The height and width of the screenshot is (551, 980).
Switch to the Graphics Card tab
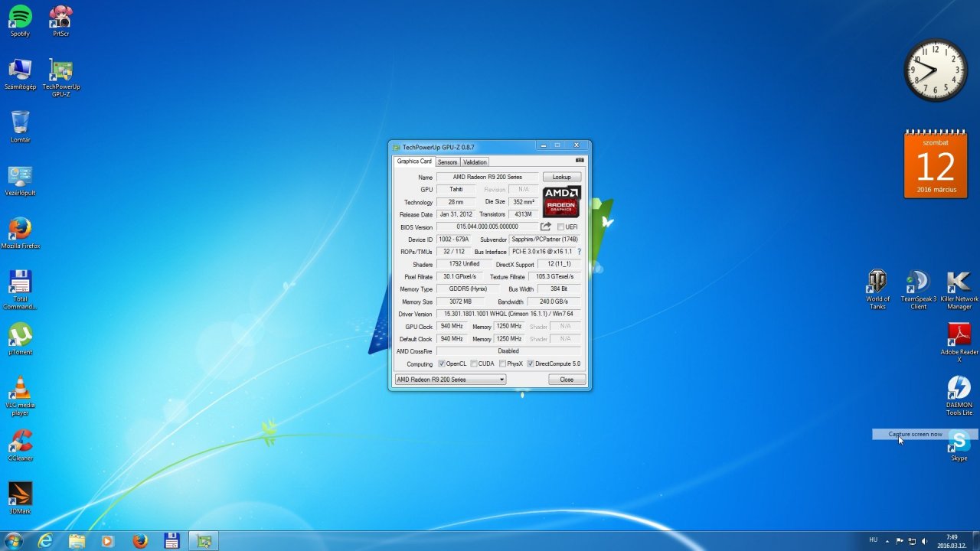point(414,161)
